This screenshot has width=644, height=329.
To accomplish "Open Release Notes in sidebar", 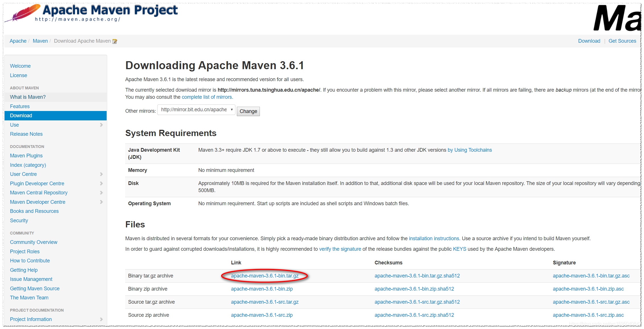I will [26, 134].
